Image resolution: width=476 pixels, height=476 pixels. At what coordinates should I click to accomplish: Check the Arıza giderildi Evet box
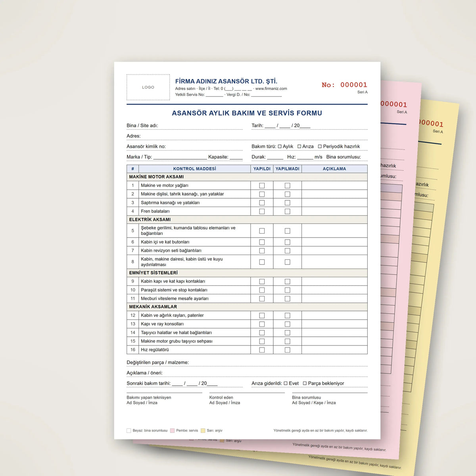(286, 383)
